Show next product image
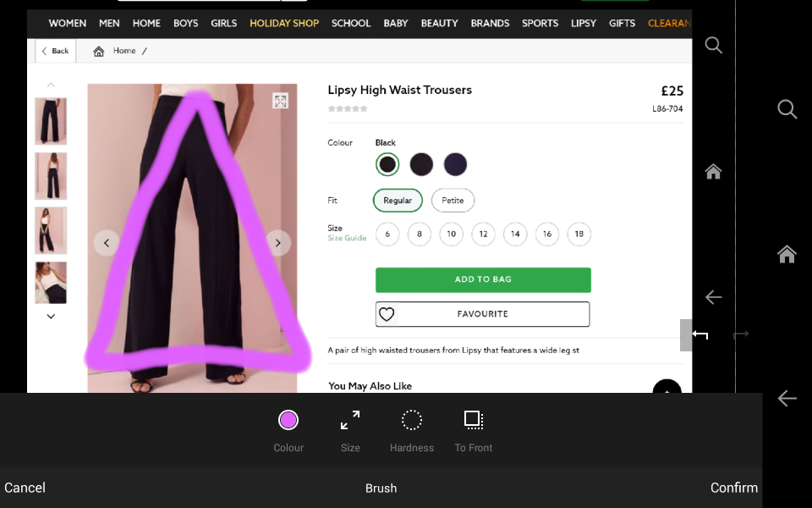812x508 pixels. tap(278, 243)
